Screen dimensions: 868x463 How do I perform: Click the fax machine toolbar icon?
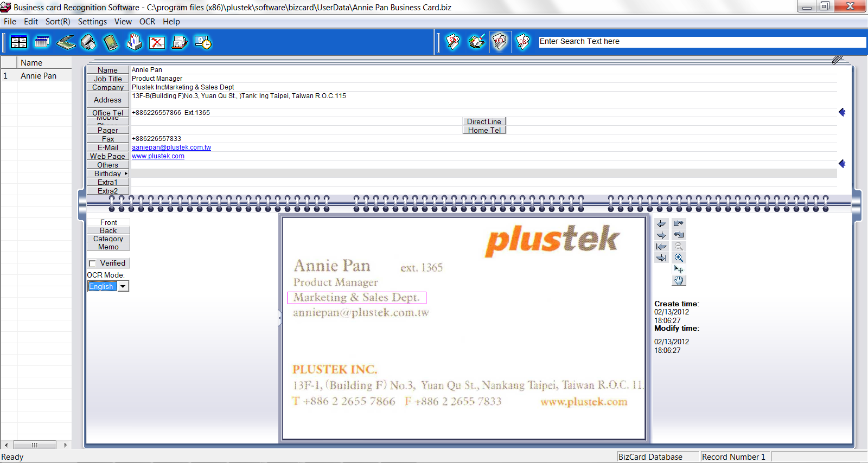tap(180, 42)
